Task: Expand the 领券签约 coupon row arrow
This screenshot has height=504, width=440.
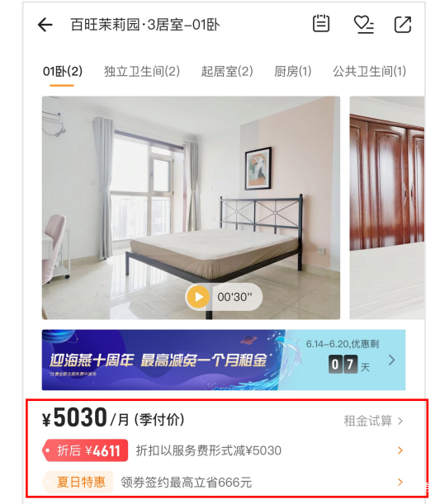Action: click(400, 482)
